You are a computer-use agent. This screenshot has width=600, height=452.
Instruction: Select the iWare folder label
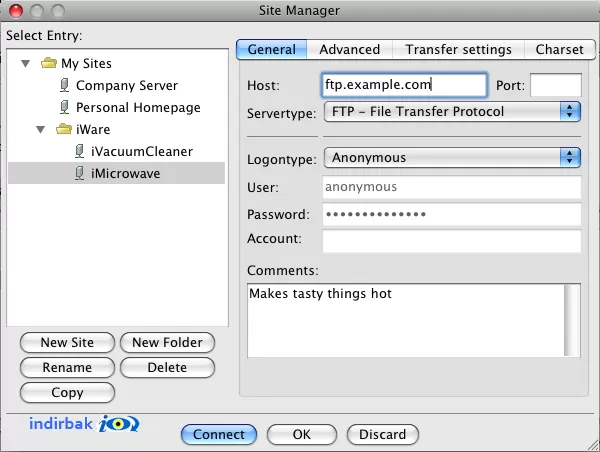pos(93,130)
